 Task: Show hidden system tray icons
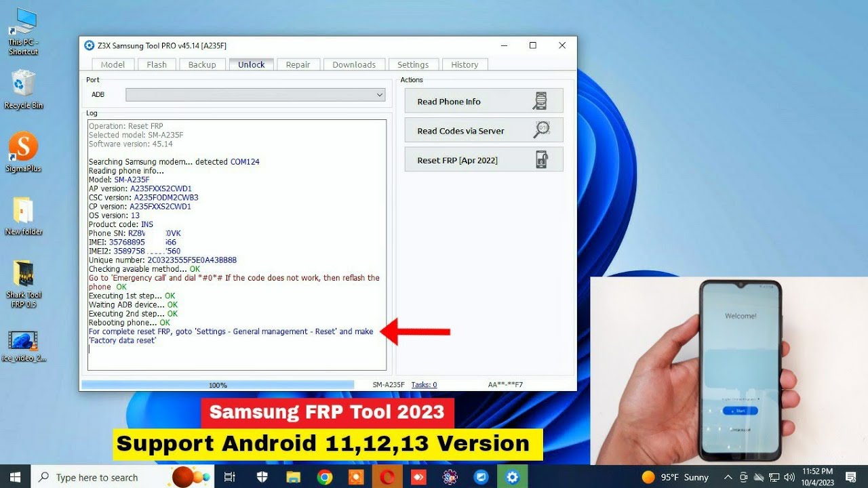coord(728,477)
